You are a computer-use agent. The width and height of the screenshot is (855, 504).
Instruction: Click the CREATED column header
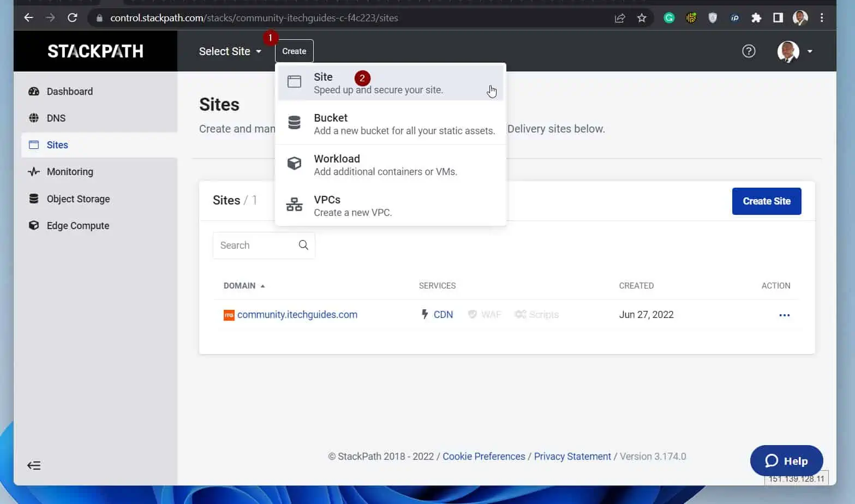coord(636,286)
